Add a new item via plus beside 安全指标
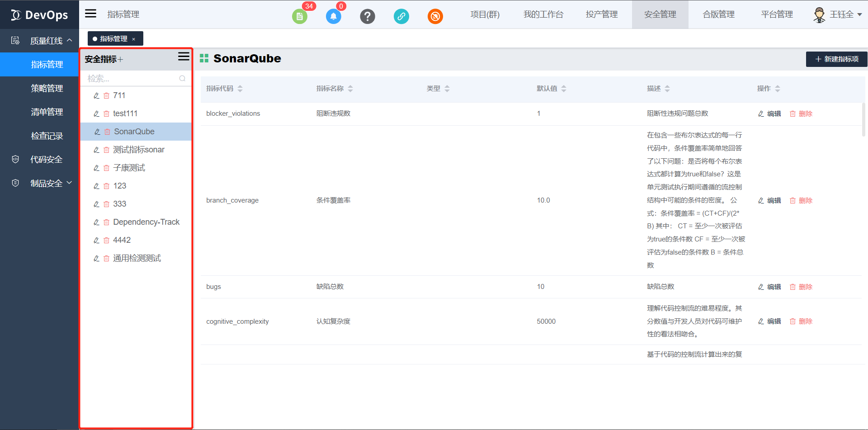868x430 pixels. [120, 59]
